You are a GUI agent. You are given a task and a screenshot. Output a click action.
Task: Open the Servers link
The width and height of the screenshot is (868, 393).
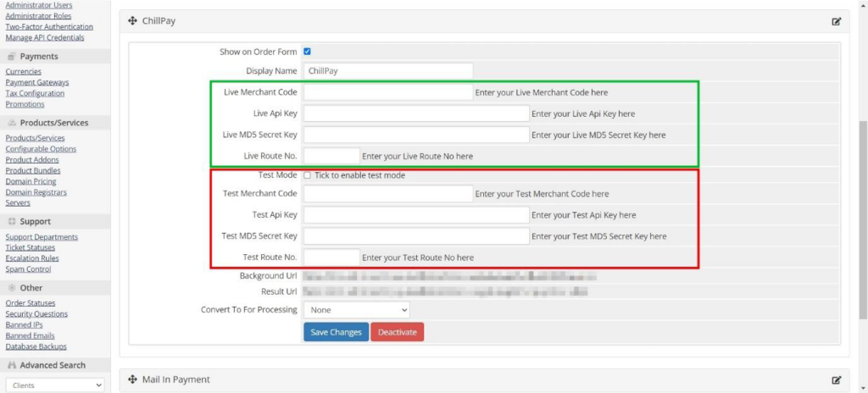(x=18, y=203)
